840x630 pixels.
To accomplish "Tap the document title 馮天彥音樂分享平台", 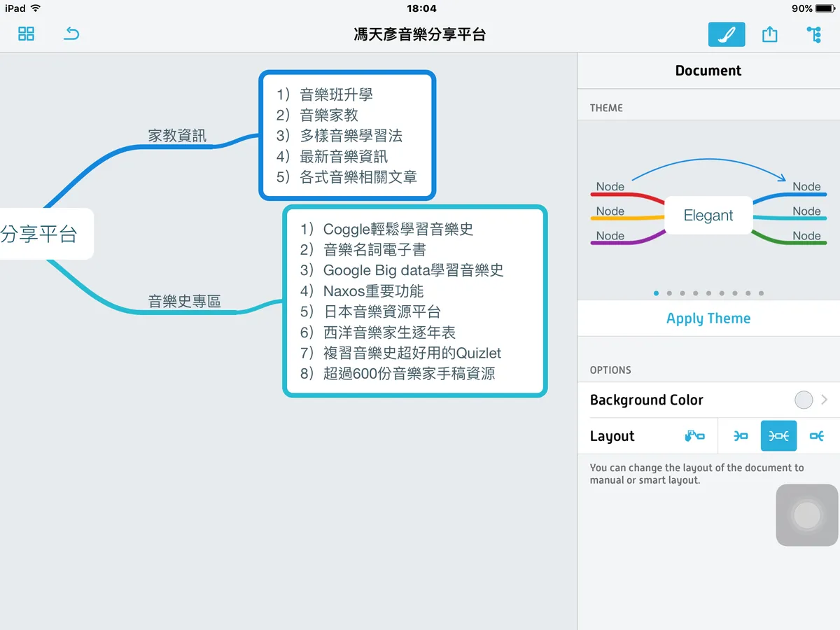I will [x=420, y=34].
